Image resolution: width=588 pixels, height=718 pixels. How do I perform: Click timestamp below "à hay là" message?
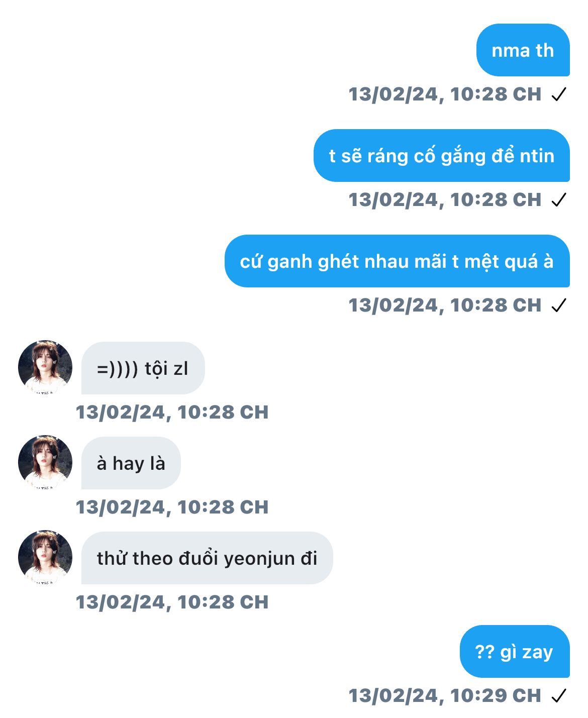(x=172, y=507)
